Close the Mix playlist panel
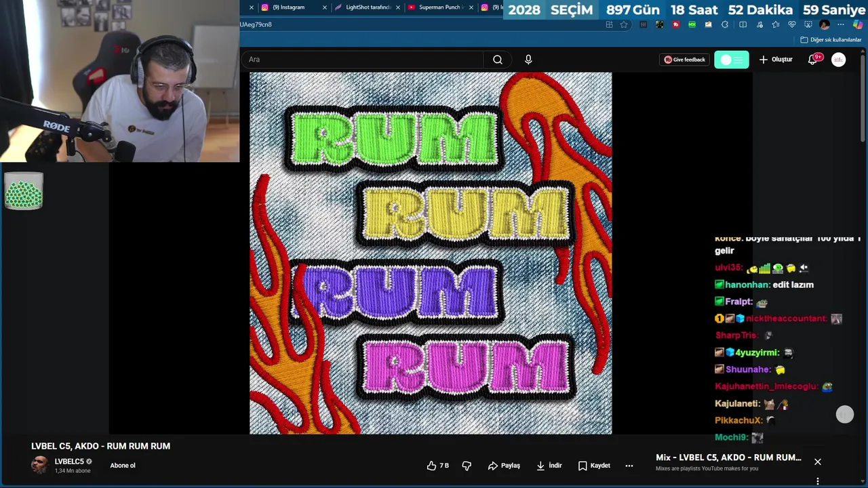The image size is (868, 488). [818, 462]
